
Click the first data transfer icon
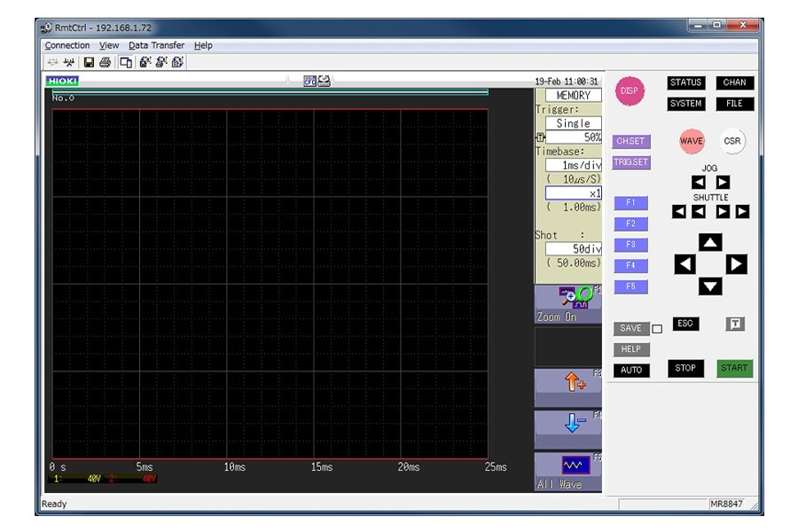[x=145, y=62]
